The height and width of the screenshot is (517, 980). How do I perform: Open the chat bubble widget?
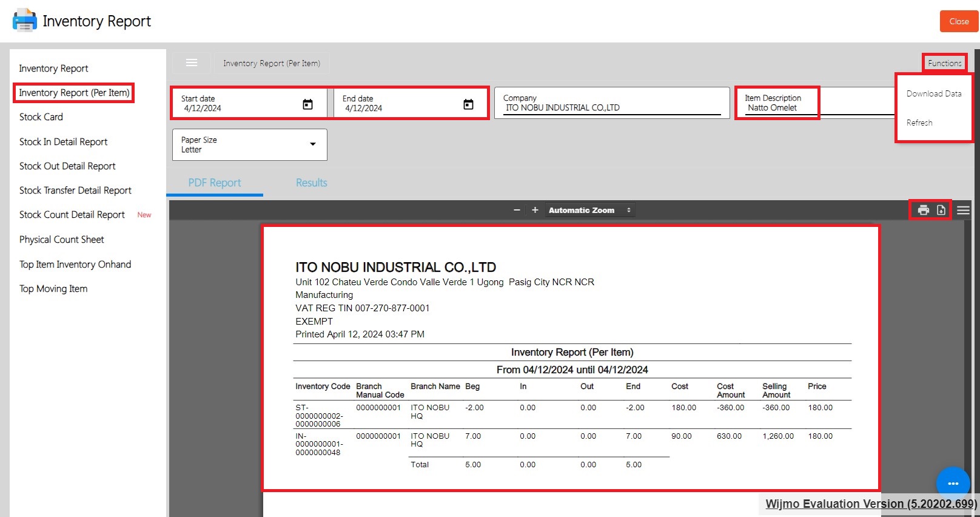pos(953,483)
